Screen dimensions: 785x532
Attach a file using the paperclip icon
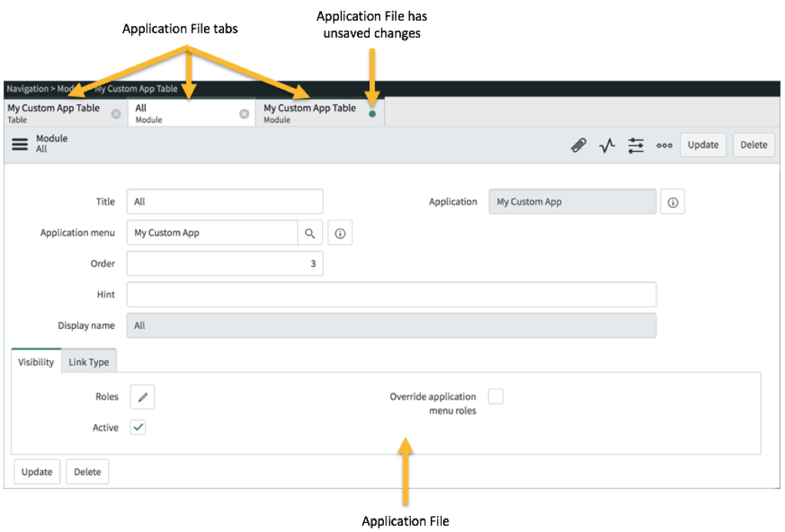click(x=579, y=145)
